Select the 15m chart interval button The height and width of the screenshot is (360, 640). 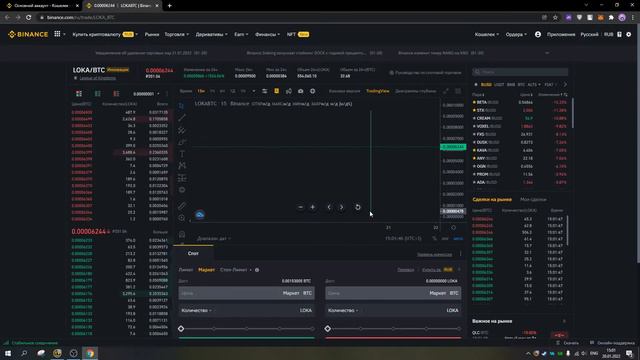[x=201, y=91]
